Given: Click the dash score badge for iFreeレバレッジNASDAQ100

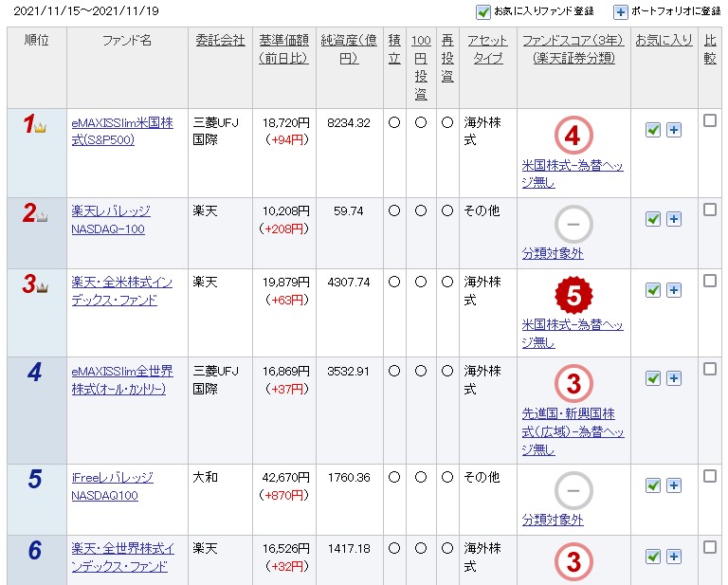Looking at the screenshot, I should point(573,491).
